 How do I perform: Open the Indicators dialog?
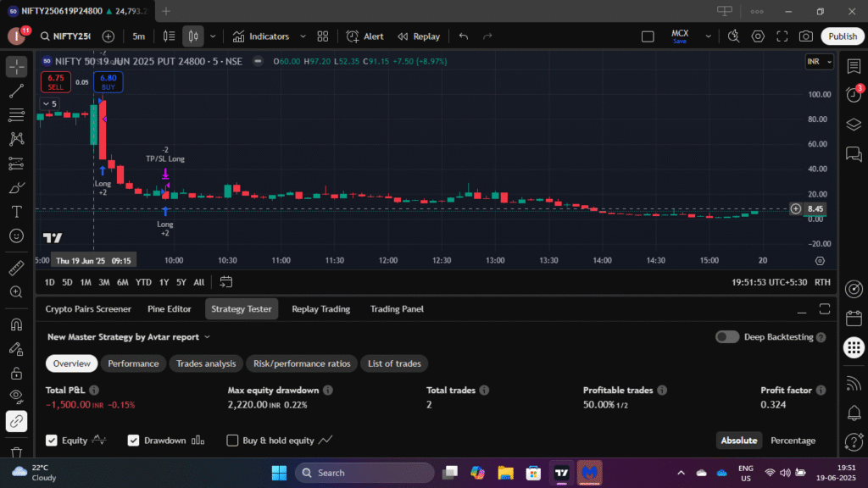point(261,36)
